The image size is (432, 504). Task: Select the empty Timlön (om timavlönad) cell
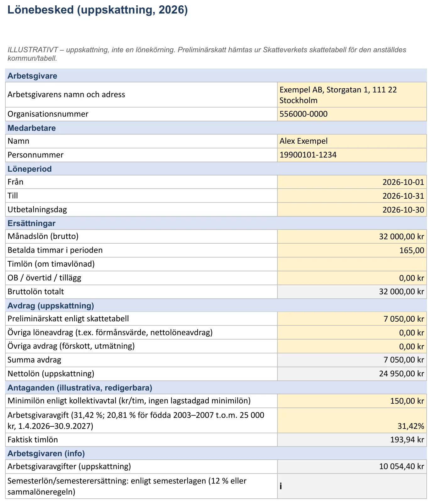tap(352, 264)
